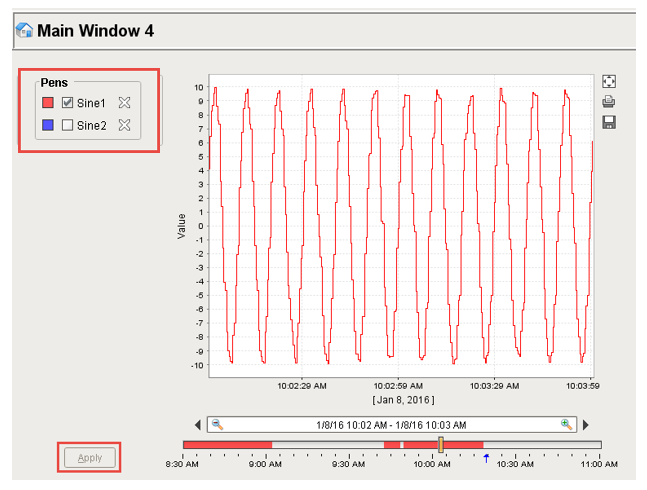Image resolution: width=647 pixels, height=490 pixels.
Task: Click the 11:00 AM timeline label
Action: (599, 464)
